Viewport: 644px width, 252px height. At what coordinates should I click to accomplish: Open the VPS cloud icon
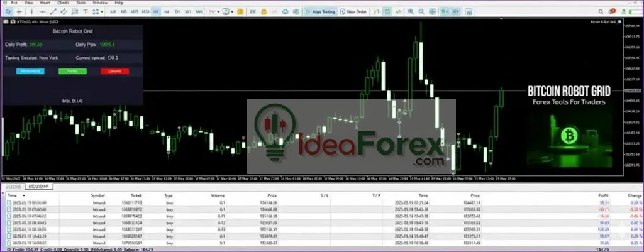pos(285,12)
